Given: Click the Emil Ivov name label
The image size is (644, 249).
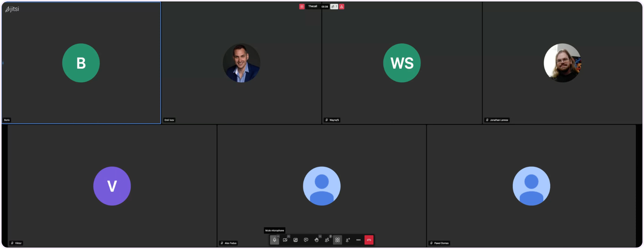Looking at the screenshot, I should coord(169,120).
